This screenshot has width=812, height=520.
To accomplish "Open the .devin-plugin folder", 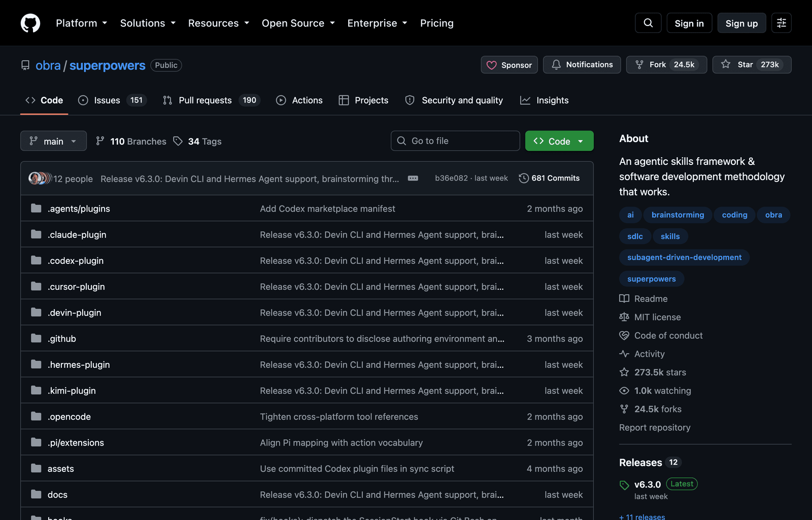I will click(x=75, y=313).
